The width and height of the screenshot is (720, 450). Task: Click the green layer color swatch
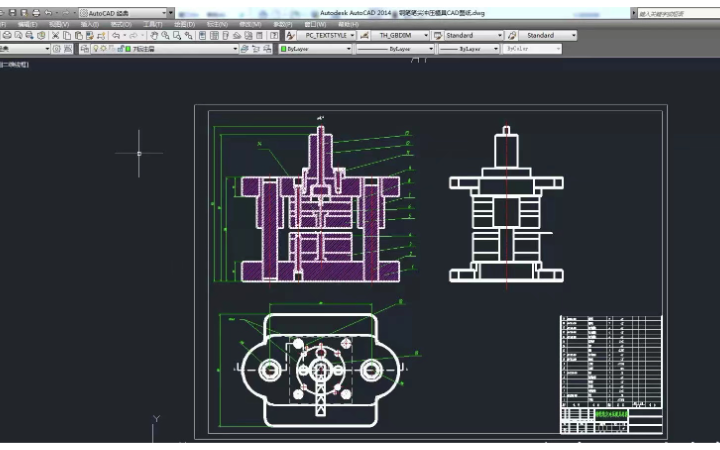pos(128,49)
